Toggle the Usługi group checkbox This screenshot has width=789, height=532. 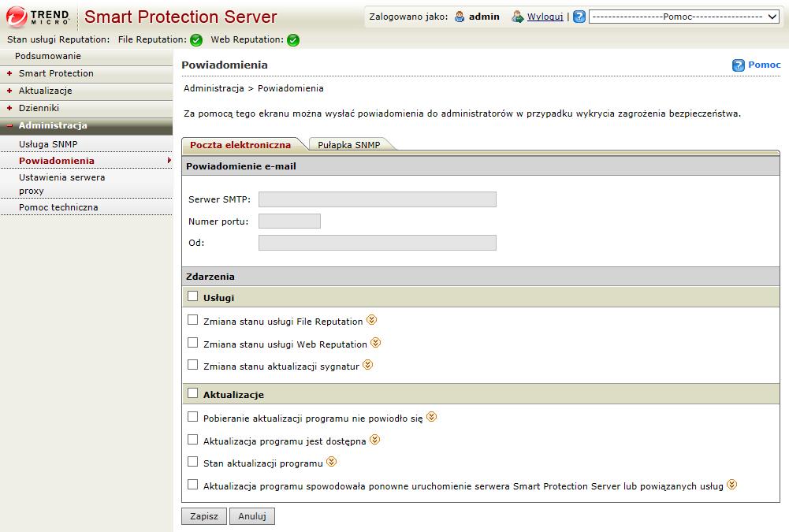tap(193, 296)
